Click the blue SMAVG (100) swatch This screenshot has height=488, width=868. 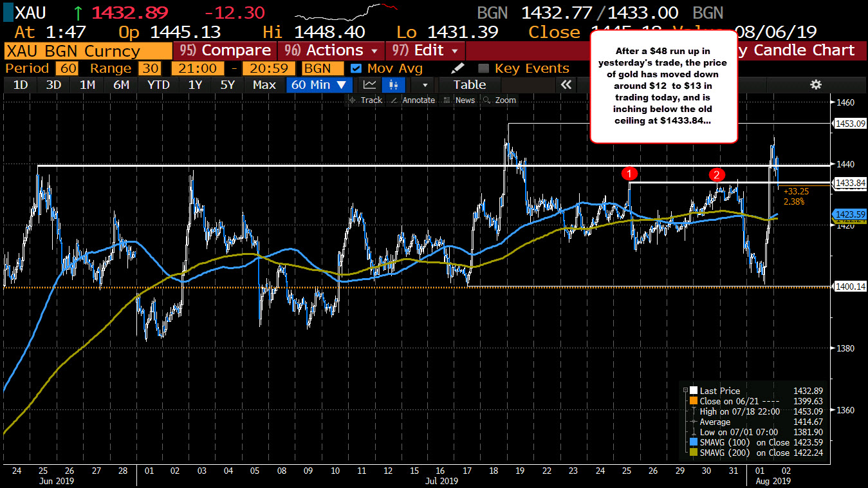click(693, 442)
